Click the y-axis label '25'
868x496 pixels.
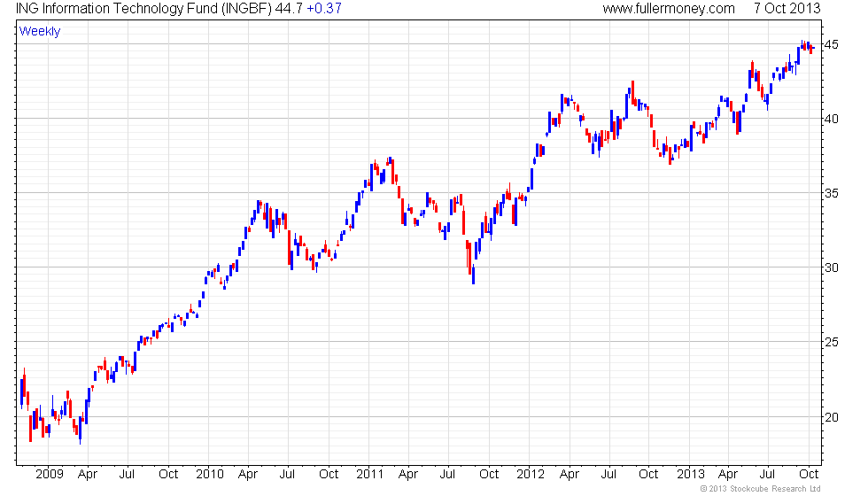click(831, 342)
